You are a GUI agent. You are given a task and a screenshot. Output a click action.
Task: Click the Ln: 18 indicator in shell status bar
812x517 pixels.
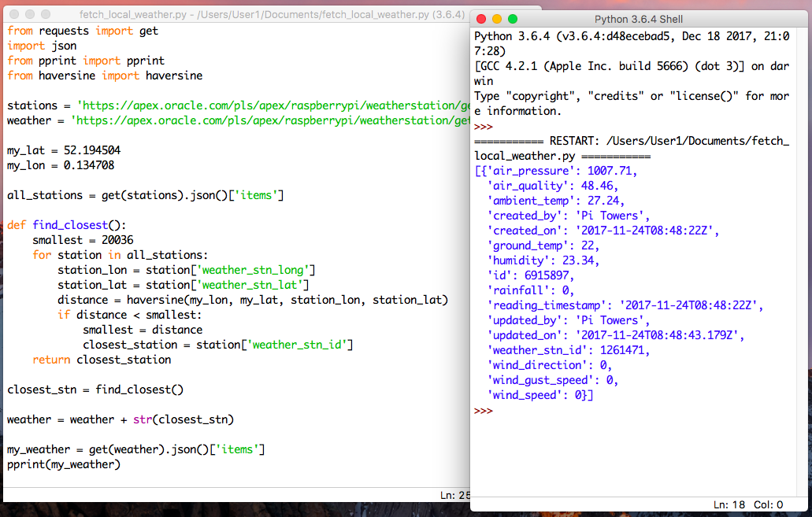point(729,504)
